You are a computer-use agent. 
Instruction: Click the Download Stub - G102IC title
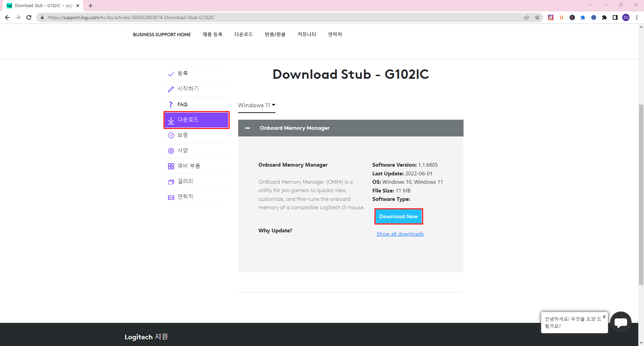351,74
